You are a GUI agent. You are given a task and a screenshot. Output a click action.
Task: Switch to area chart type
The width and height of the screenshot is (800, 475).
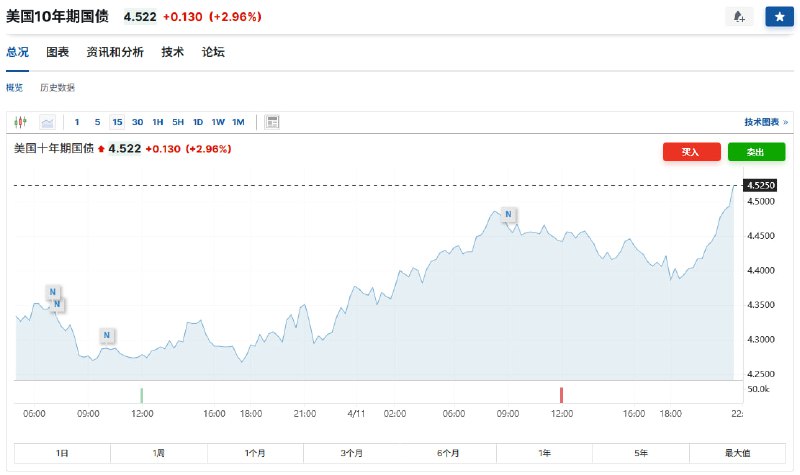[47, 122]
